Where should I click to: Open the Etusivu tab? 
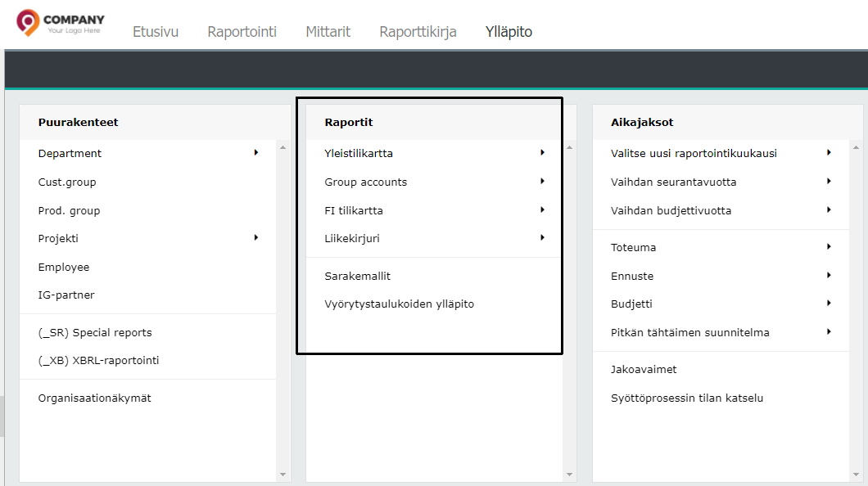[156, 32]
